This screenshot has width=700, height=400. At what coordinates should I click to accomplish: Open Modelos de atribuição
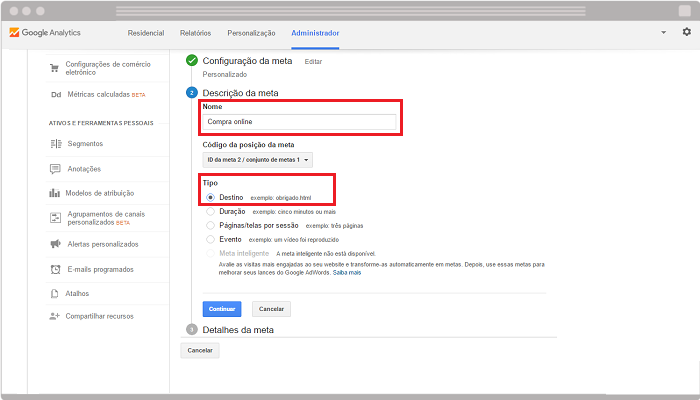point(100,193)
